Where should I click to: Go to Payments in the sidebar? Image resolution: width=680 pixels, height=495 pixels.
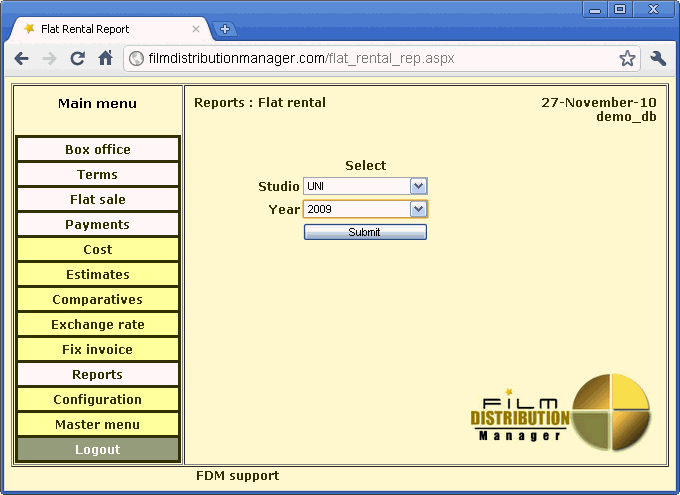click(x=98, y=225)
